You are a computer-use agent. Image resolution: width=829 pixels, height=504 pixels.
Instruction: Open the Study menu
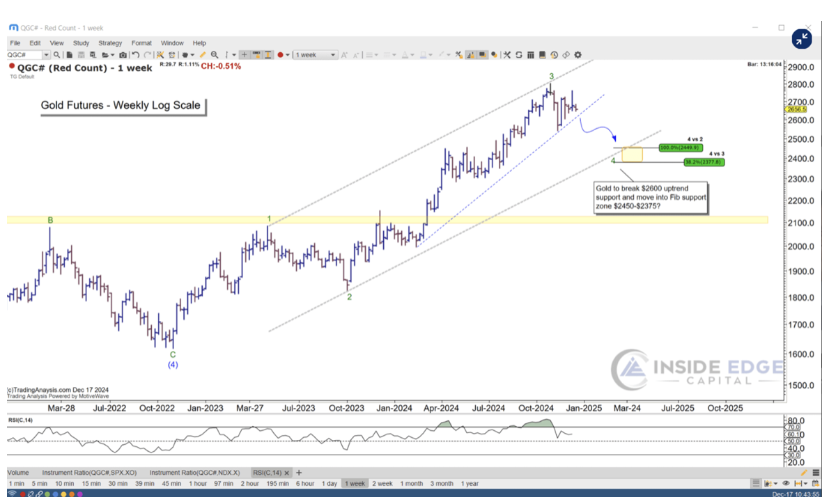point(81,43)
